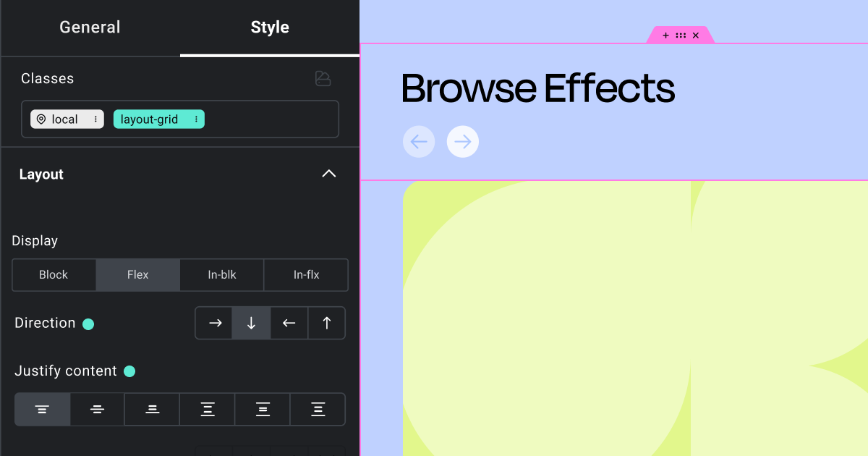Switch to the General tab
This screenshot has height=456, width=868.
90,27
